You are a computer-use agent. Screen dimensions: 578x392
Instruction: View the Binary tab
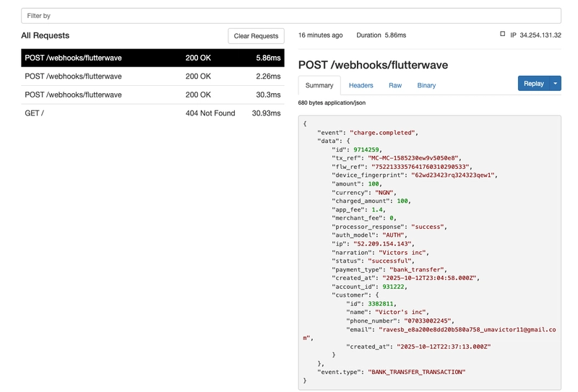pyautogui.click(x=426, y=85)
